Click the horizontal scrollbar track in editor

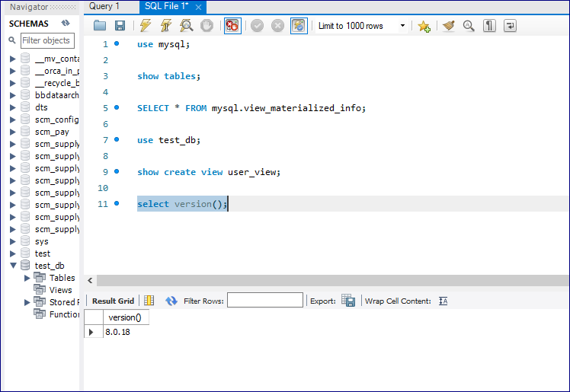click(332, 280)
